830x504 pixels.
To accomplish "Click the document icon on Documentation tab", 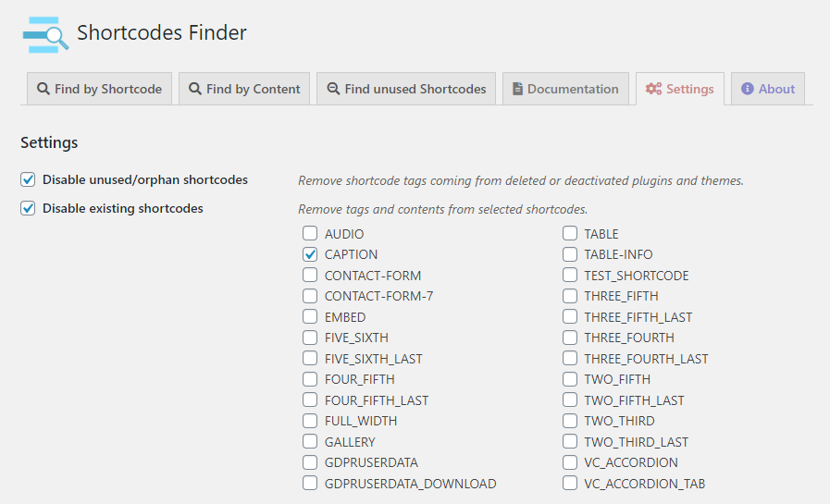I will [x=518, y=90].
